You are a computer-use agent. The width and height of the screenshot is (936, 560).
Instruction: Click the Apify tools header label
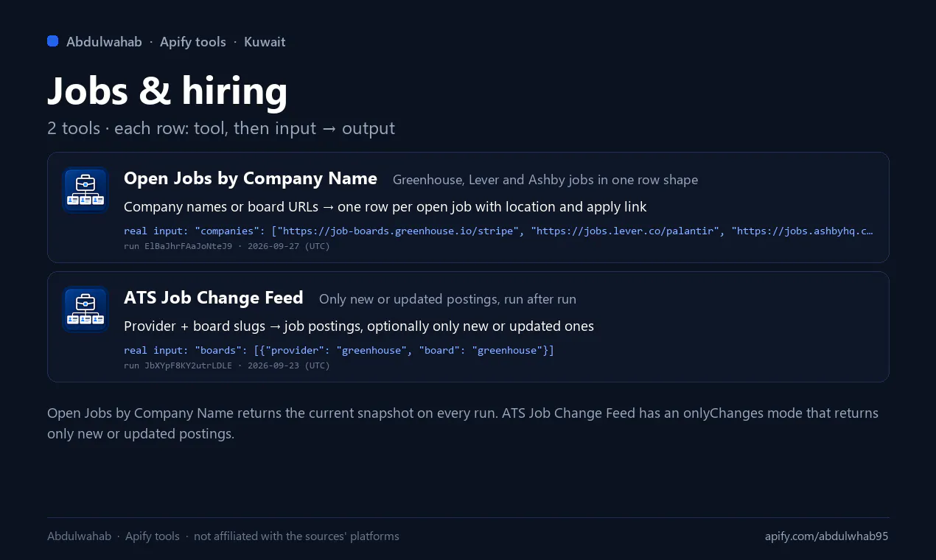point(193,42)
